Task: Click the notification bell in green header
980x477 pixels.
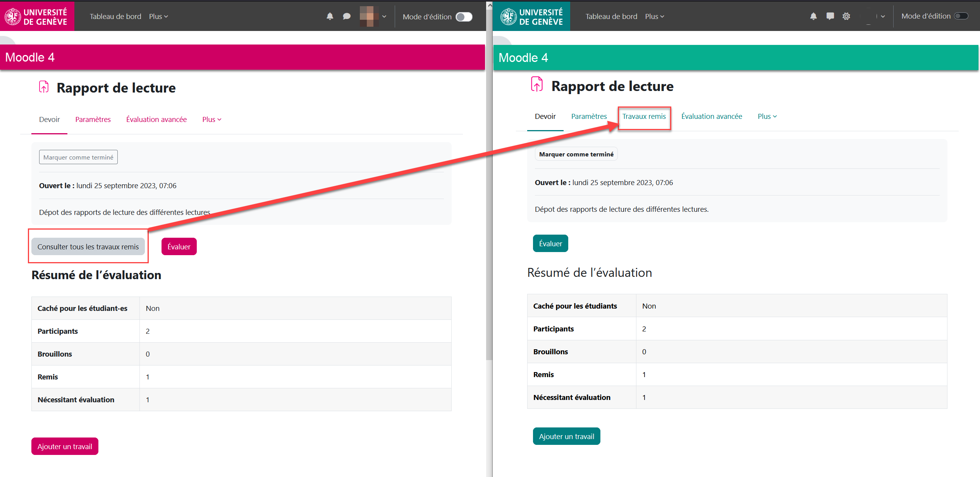Action: tap(813, 16)
